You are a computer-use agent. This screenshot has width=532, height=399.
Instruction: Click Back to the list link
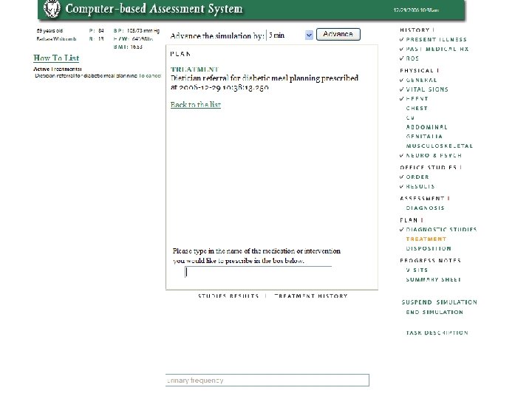[x=195, y=104]
